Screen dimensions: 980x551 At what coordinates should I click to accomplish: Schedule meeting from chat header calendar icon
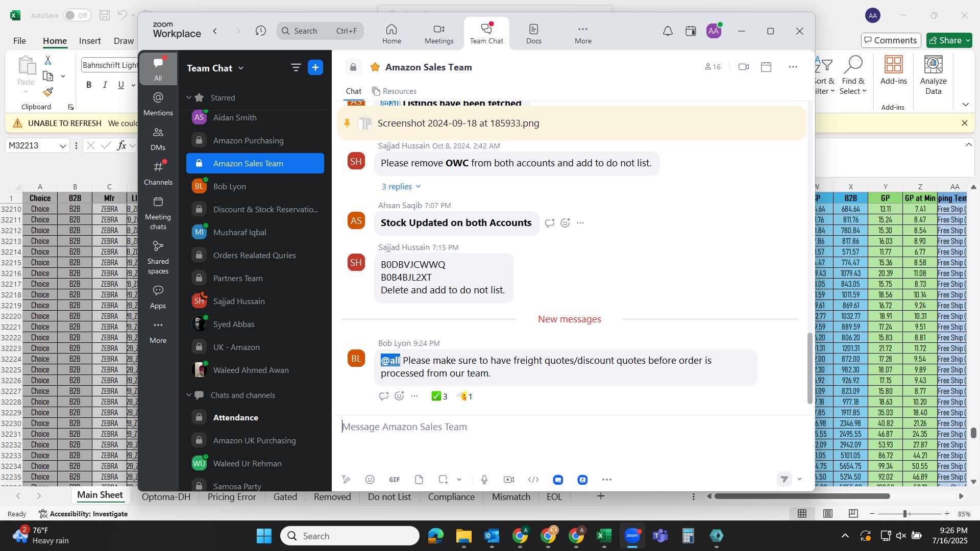click(766, 67)
